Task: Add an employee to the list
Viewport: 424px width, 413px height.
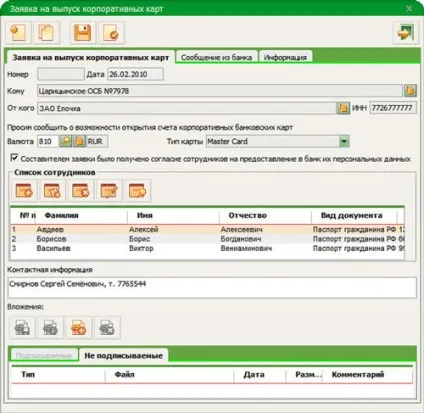Action: [x=24, y=191]
